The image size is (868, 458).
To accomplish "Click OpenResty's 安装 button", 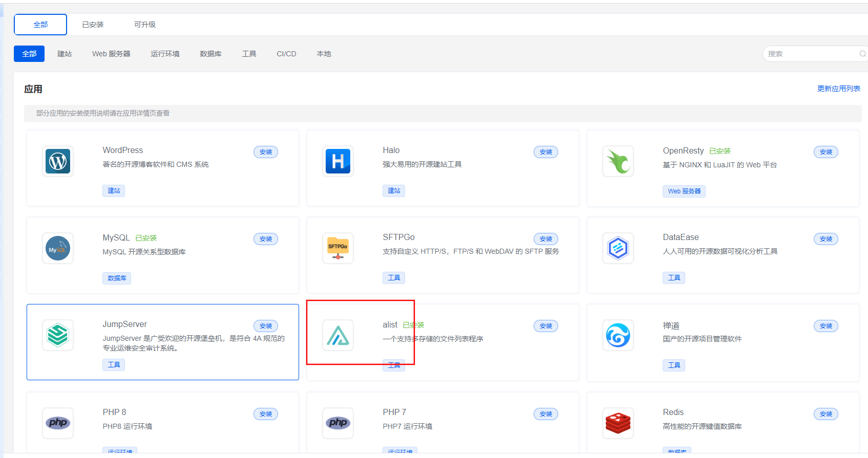I will (x=826, y=152).
